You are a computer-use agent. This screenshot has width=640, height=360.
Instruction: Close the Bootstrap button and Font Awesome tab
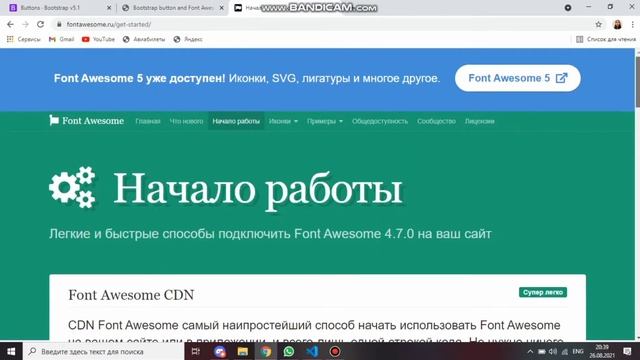pyautogui.click(x=222, y=8)
